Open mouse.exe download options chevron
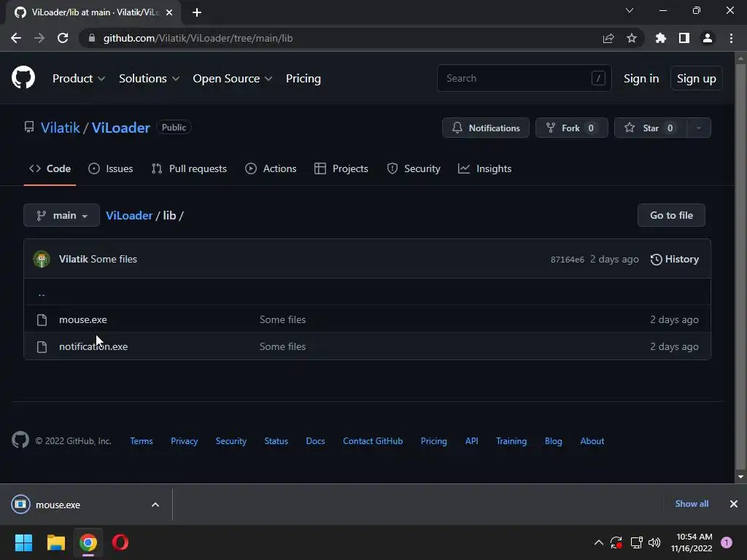 click(x=155, y=505)
